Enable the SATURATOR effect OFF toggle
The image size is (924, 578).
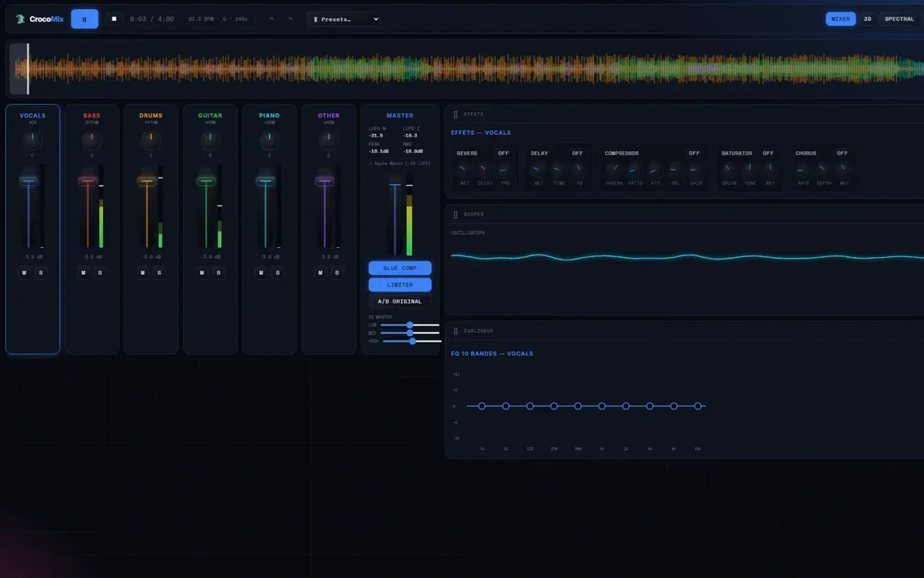[x=768, y=153]
